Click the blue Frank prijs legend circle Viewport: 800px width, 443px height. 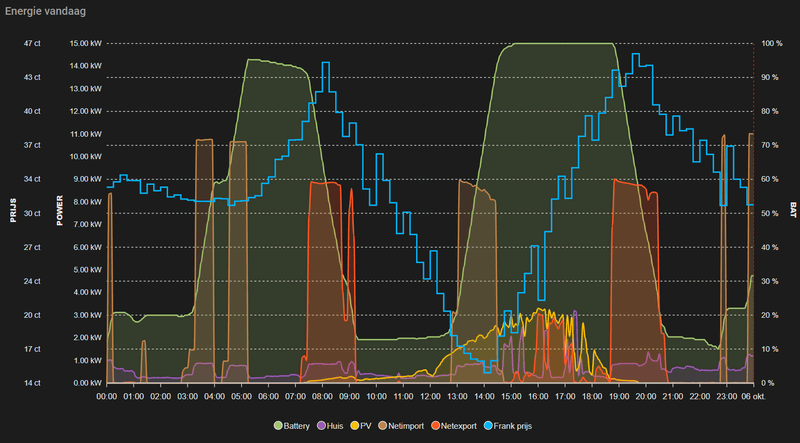click(x=489, y=426)
